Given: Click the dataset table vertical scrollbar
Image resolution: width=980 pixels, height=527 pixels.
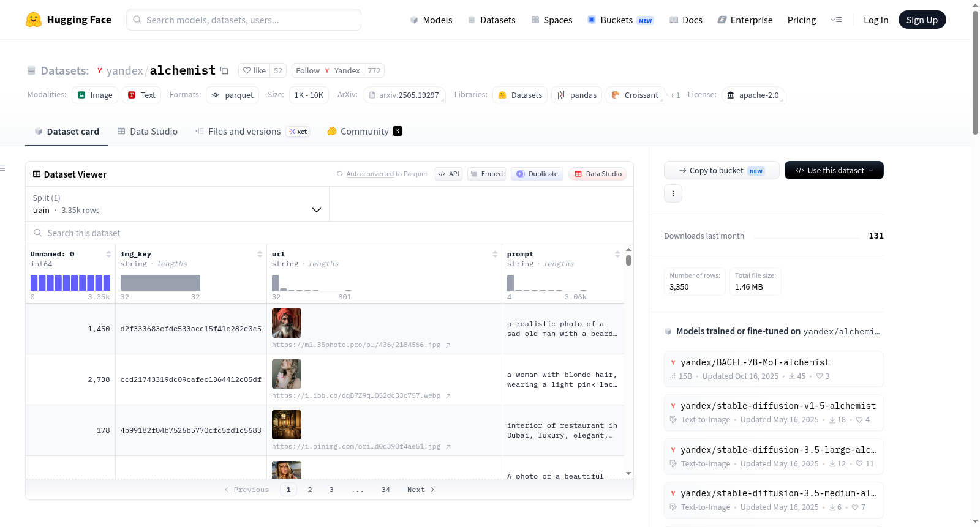Looking at the screenshot, I should coord(628,260).
